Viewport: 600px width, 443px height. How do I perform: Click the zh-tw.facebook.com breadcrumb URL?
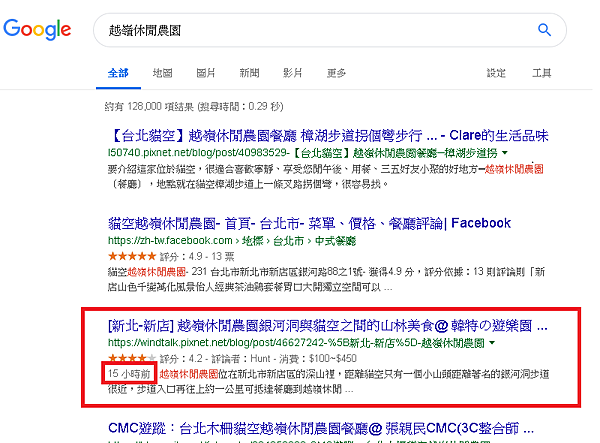click(x=232, y=241)
